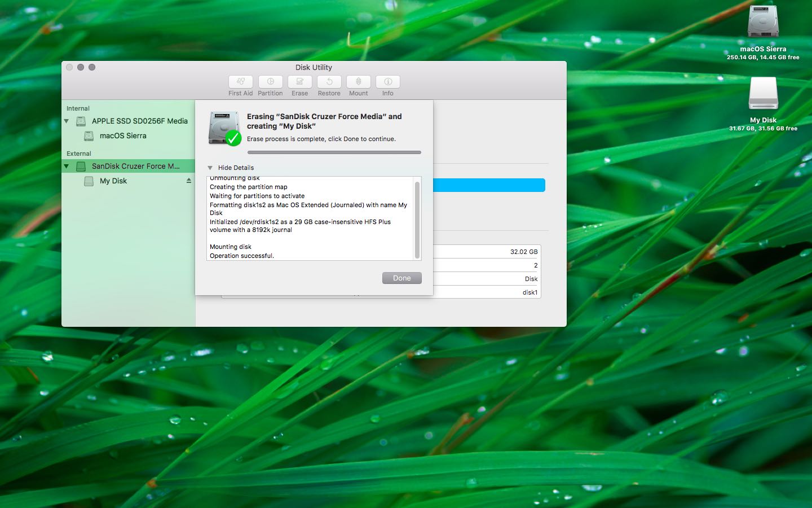Click the 'Disk' type value in table

(x=531, y=279)
